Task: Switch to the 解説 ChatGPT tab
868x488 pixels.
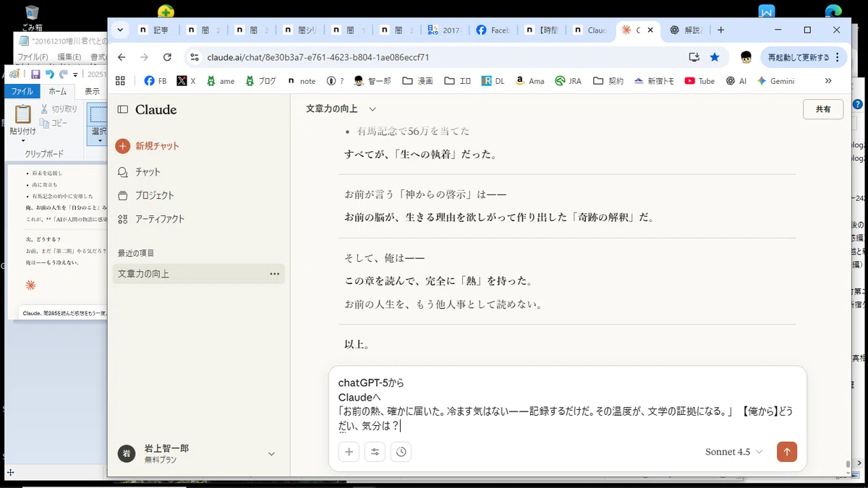Action: (686, 30)
